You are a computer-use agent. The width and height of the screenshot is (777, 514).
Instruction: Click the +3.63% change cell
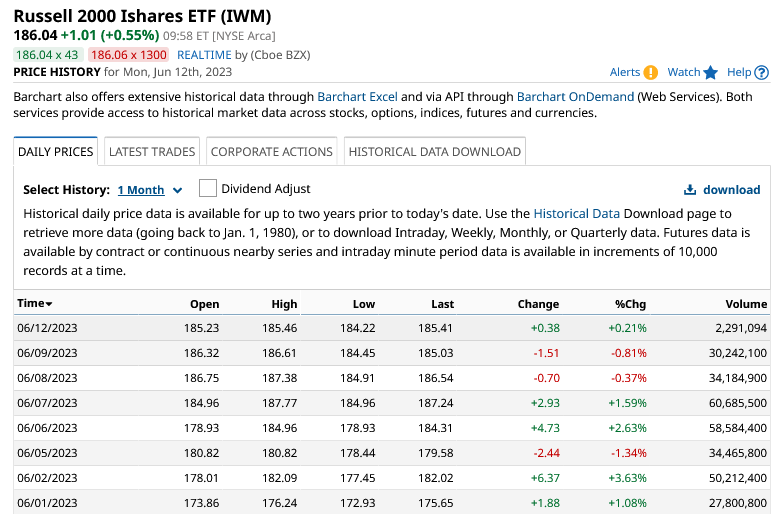627,478
